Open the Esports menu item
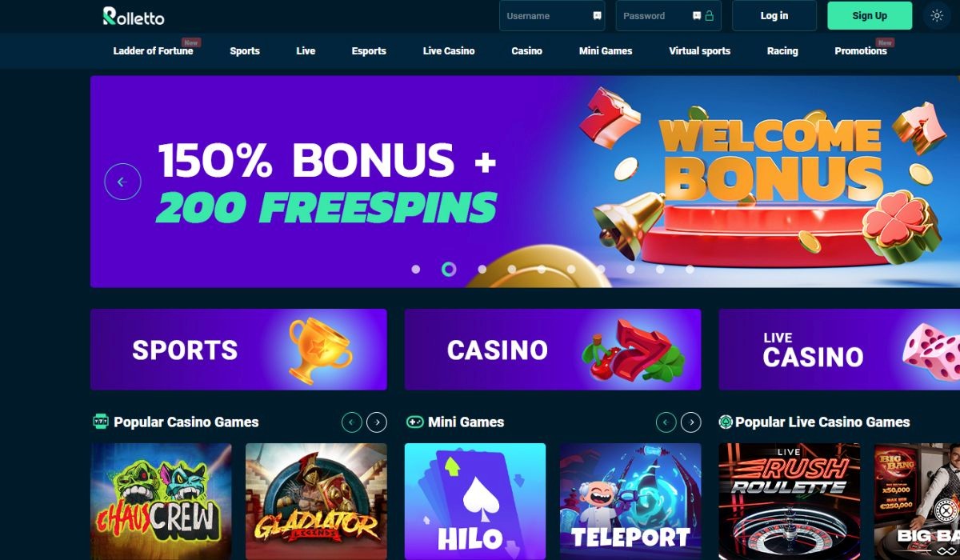Image resolution: width=960 pixels, height=560 pixels. pyautogui.click(x=369, y=51)
